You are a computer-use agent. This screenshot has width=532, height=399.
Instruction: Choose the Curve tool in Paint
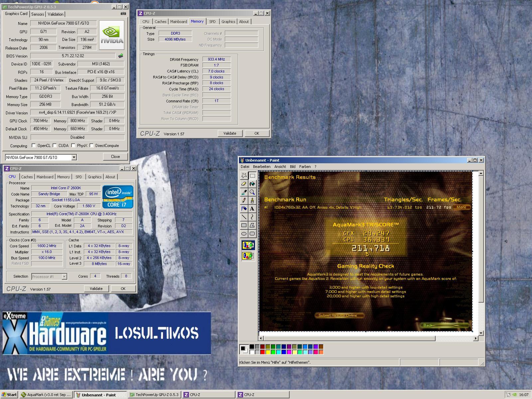(x=252, y=217)
